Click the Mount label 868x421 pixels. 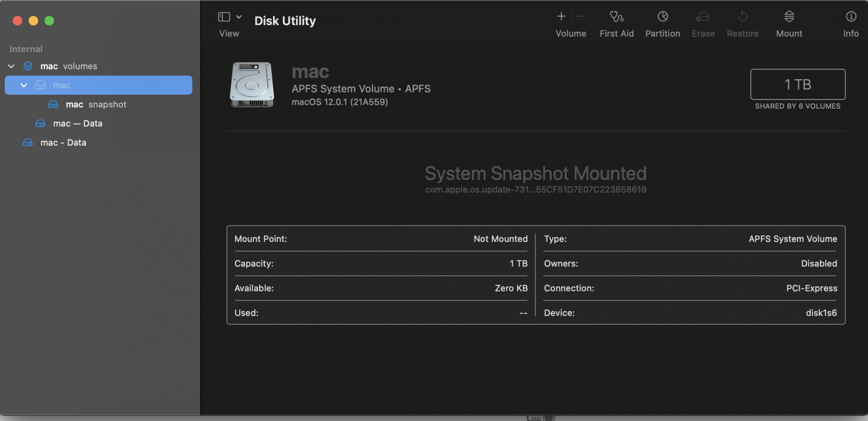[789, 33]
